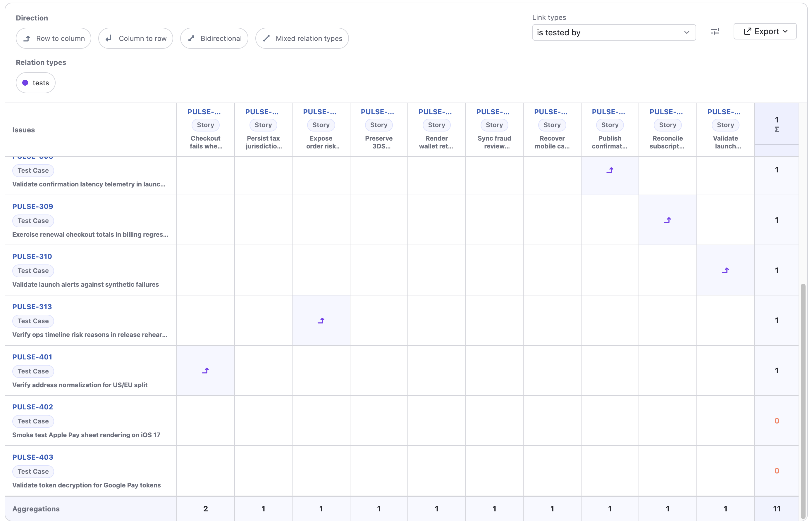The width and height of the screenshot is (812, 526).
Task: Click arrow in PULSE-313 Expose order risk cell
Action: click(x=321, y=321)
